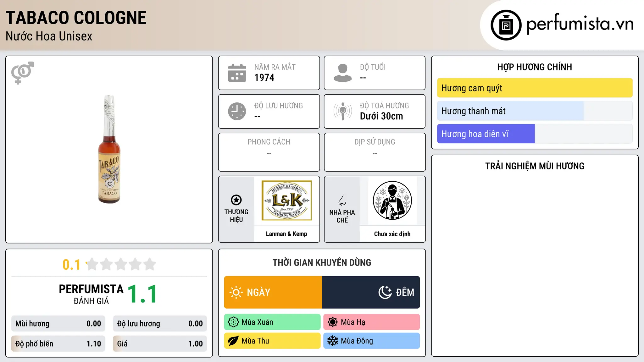The width and height of the screenshot is (644, 362).
Task: Click the Perfumista Đánh giá label
Action: click(x=91, y=294)
